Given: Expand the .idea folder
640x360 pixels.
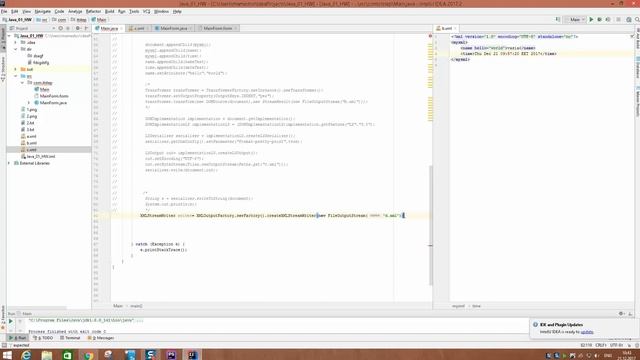Looking at the screenshot, I should 16,42.
